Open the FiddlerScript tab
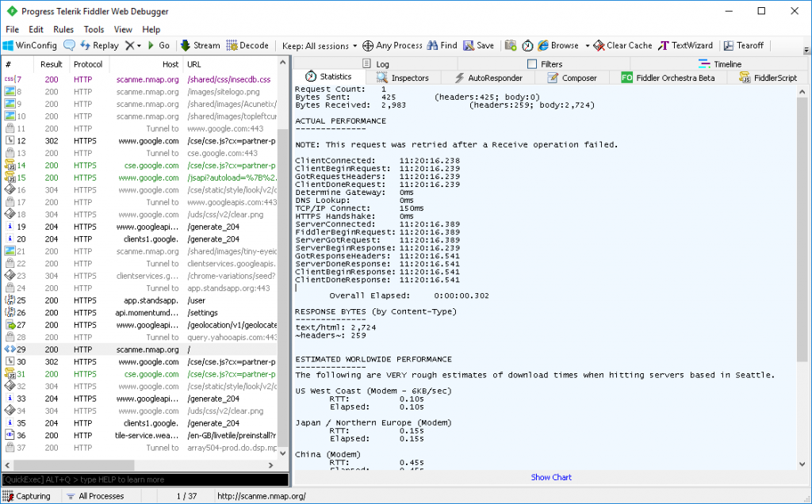The height and width of the screenshot is (504, 812). [x=768, y=78]
